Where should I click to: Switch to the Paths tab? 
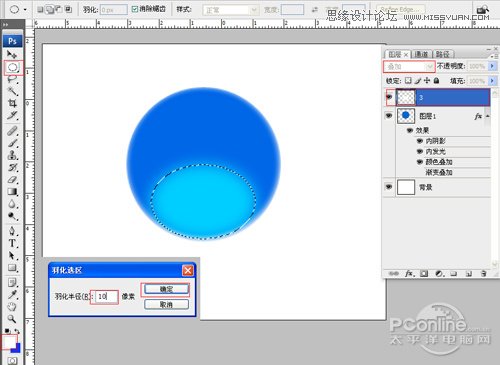point(443,54)
